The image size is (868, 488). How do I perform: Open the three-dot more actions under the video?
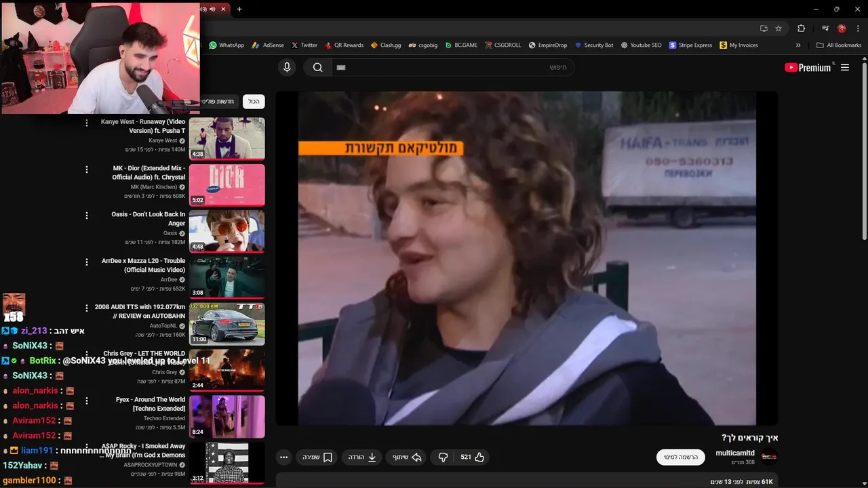tap(284, 457)
